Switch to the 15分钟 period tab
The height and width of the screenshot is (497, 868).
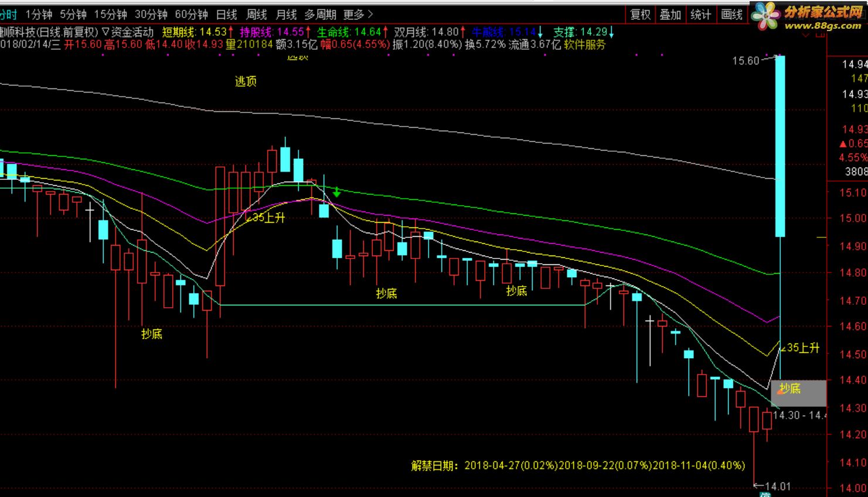[110, 15]
